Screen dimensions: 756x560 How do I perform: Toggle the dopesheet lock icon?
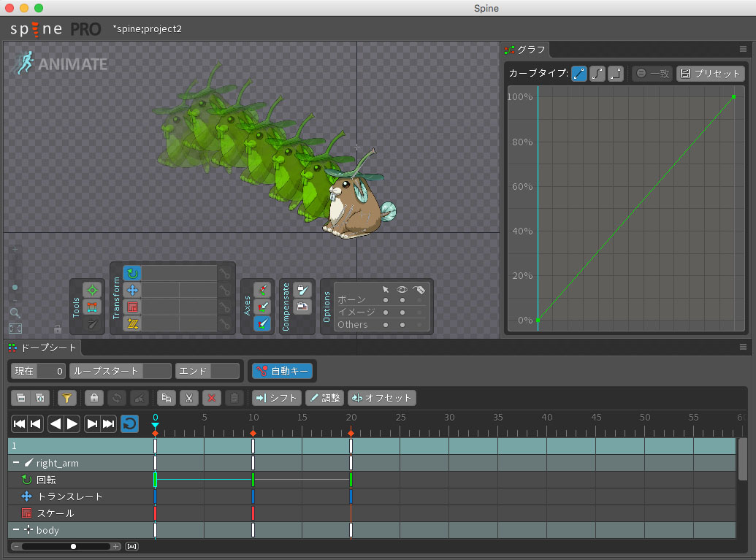pos(94,398)
